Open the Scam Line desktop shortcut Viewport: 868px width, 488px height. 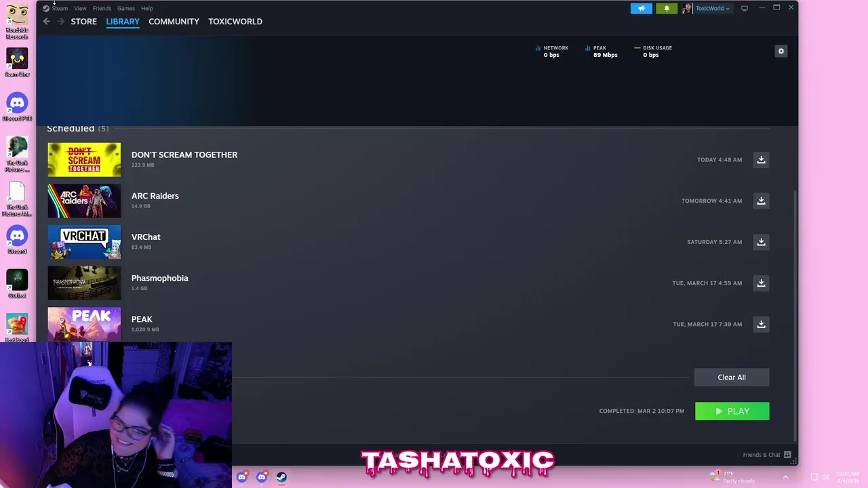tap(17, 62)
